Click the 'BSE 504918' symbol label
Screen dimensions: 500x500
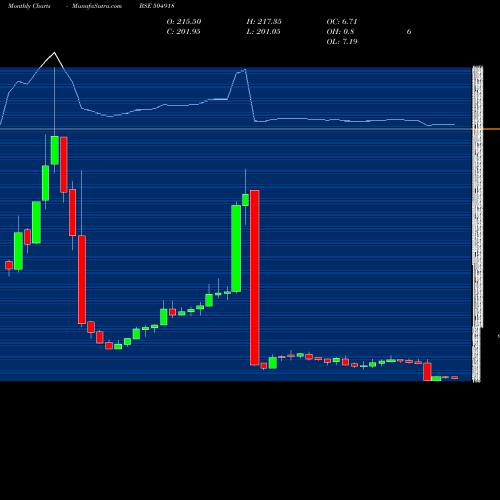coord(157,6)
